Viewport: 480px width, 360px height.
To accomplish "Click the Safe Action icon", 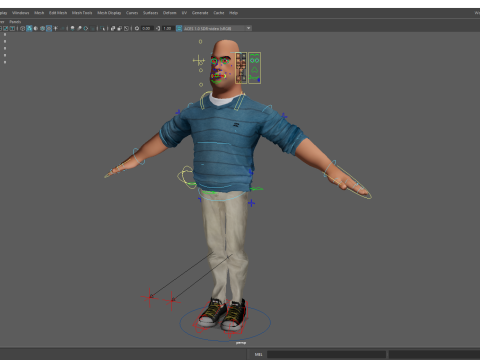I will click(6, 28).
